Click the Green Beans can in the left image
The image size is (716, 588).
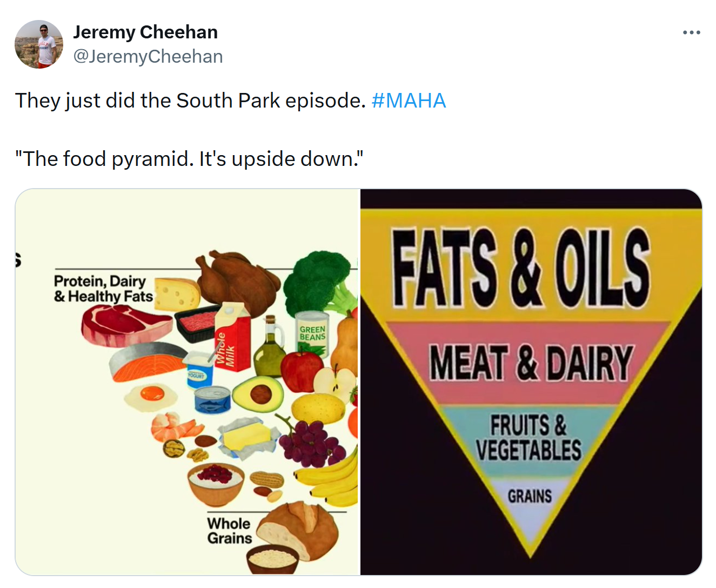(x=312, y=331)
